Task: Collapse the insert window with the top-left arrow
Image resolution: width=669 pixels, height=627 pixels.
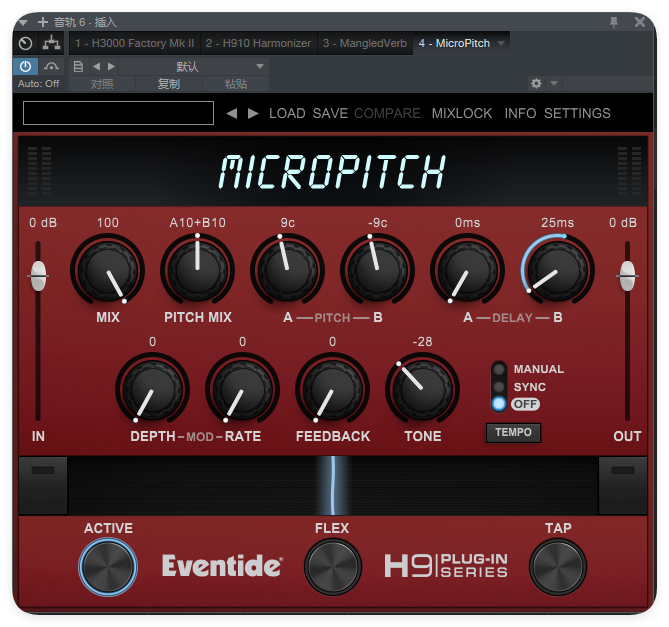Action: tap(23, 22)
